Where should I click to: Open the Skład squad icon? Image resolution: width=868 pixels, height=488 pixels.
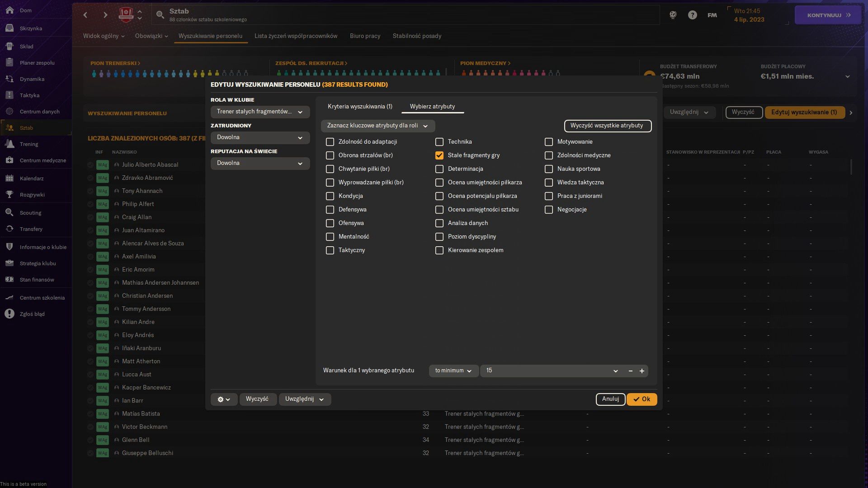click(9, 46)
